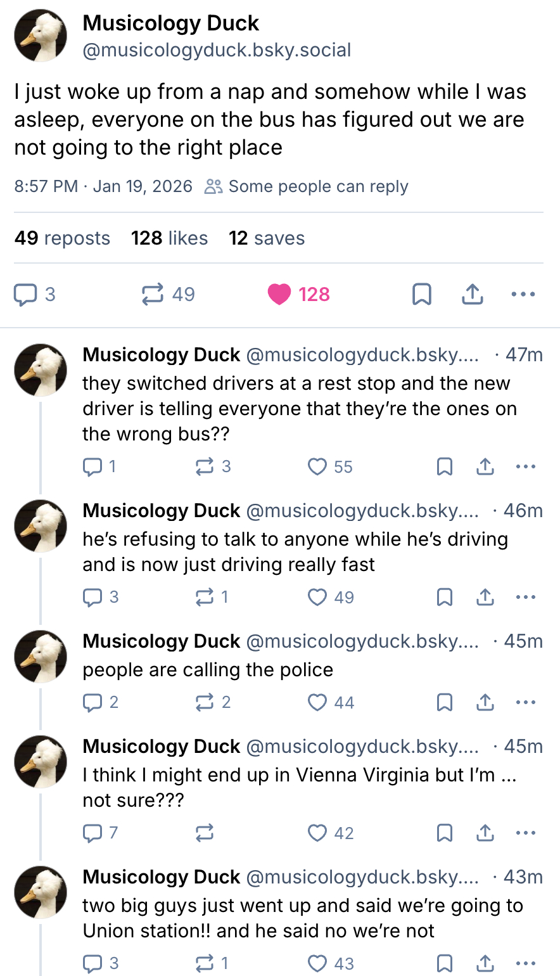Screen dimensions: 560x976
Task: Repost the main bus nap post
Action: tap(153, 294)
